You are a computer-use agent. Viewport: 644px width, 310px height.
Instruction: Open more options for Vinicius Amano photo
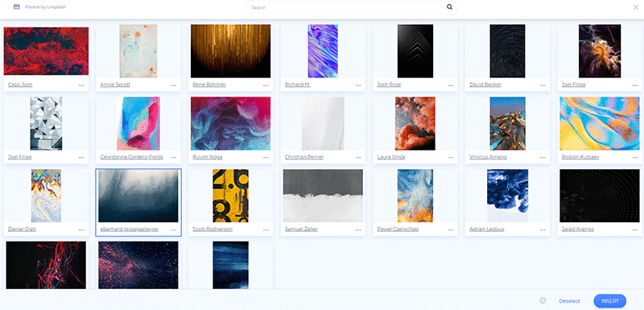(x=543, y=158)
